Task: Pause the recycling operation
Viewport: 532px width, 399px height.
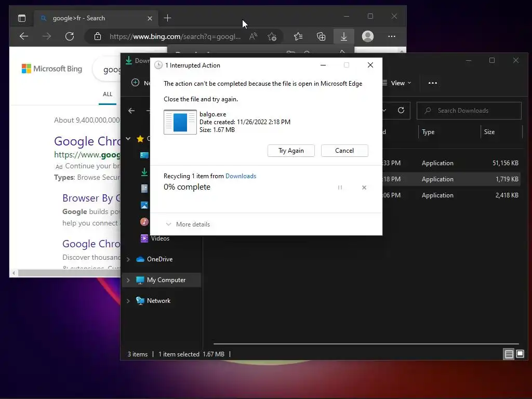Action: pos(340,187)
